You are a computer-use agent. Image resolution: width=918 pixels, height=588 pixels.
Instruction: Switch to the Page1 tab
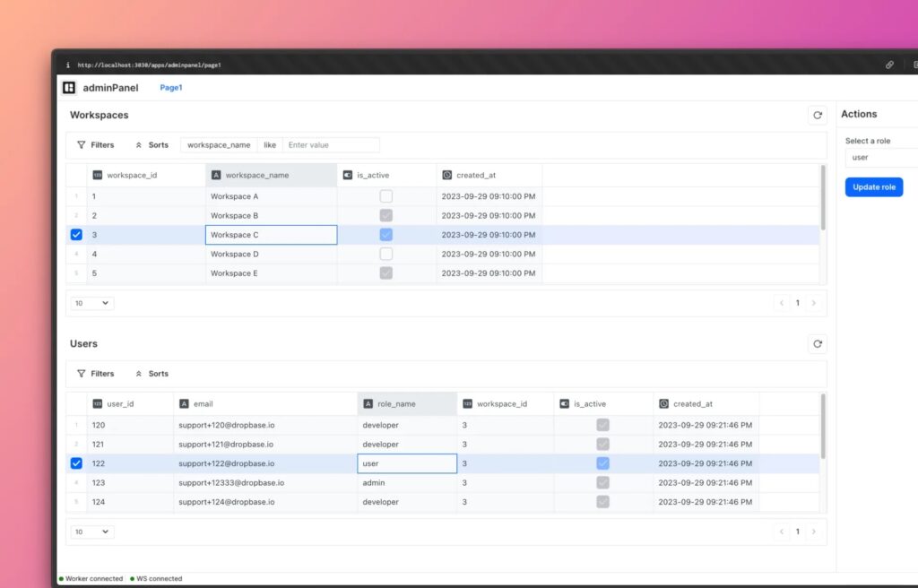pos(171,88)
